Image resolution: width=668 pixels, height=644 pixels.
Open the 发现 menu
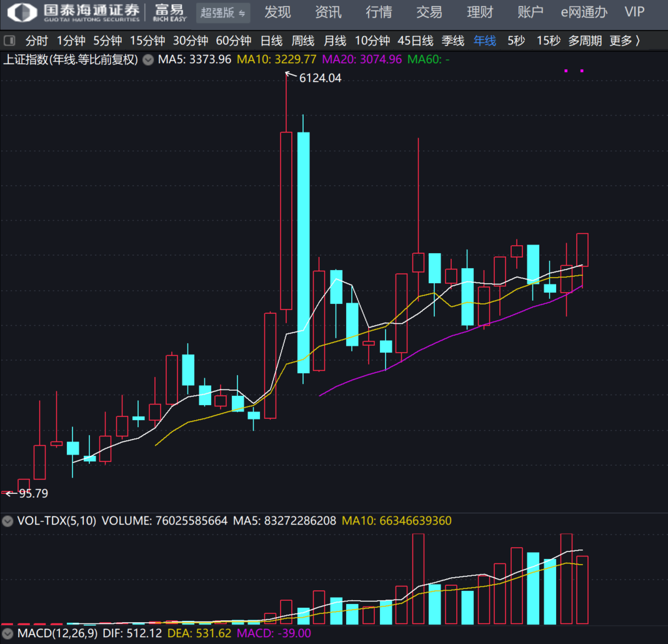(277, 12)
